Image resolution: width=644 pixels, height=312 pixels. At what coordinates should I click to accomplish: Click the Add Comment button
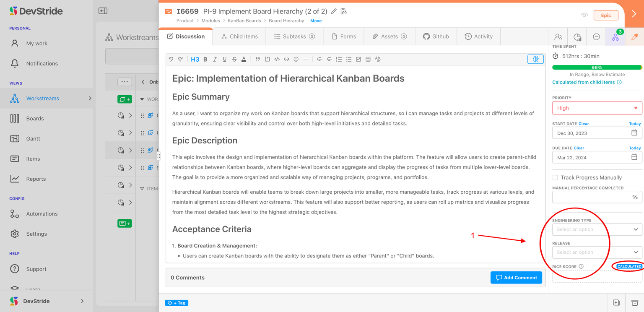[x=516, y=278]
